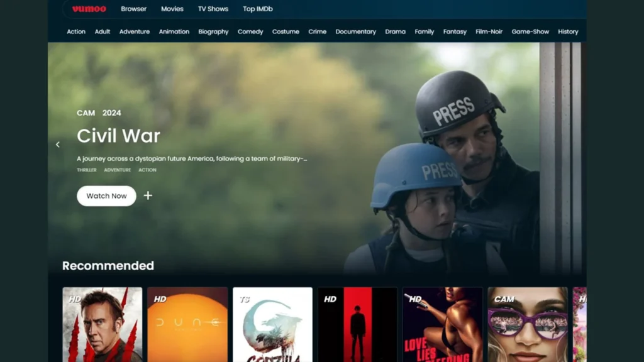
Task: Open the Action genre
Action: pyautogui.click(x=75, y=31)
